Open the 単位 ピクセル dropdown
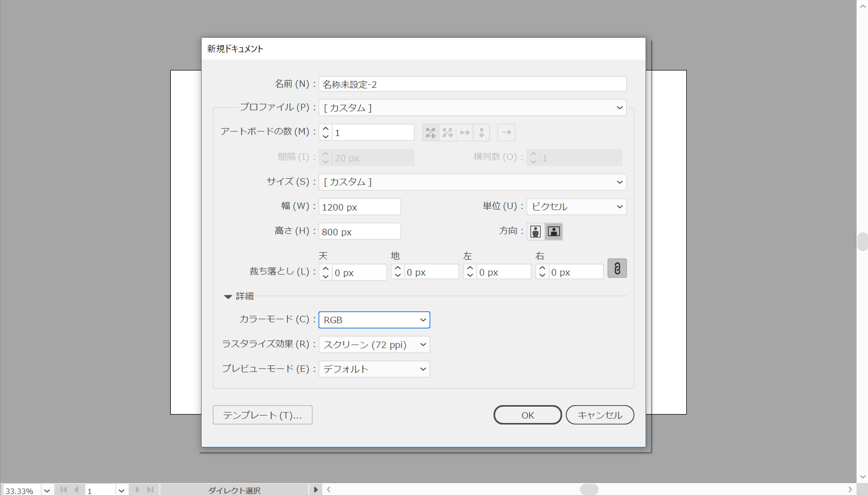 576,207
